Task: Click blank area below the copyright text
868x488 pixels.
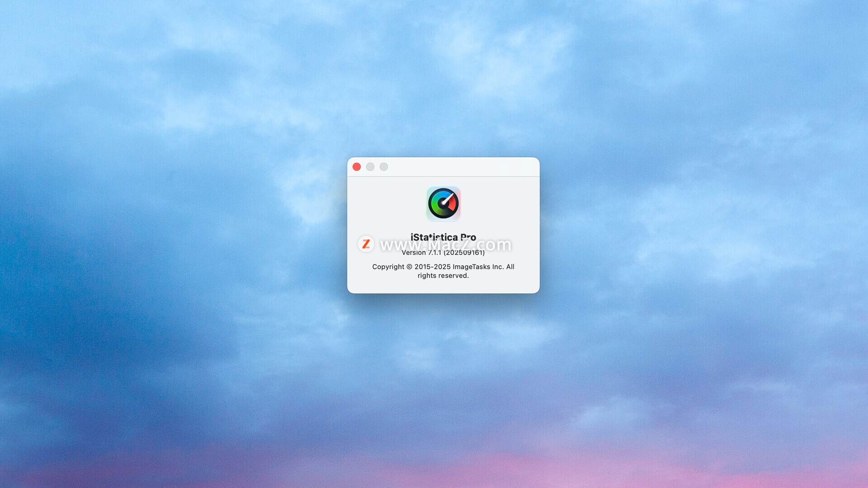Action: tap(443, 286)
